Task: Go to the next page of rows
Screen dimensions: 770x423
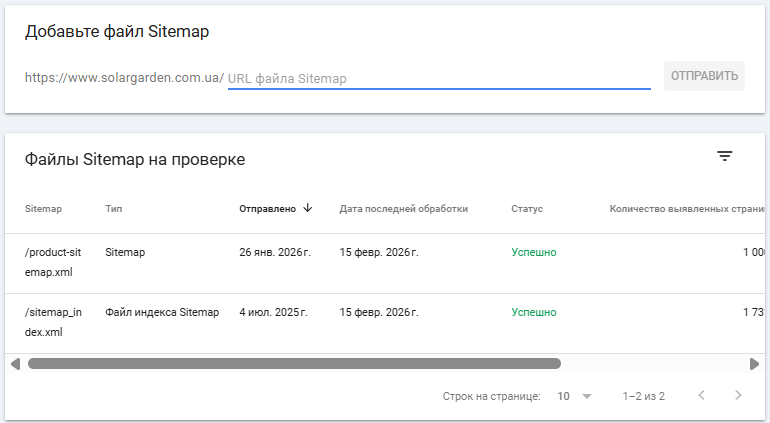Action: coord(738,396)
